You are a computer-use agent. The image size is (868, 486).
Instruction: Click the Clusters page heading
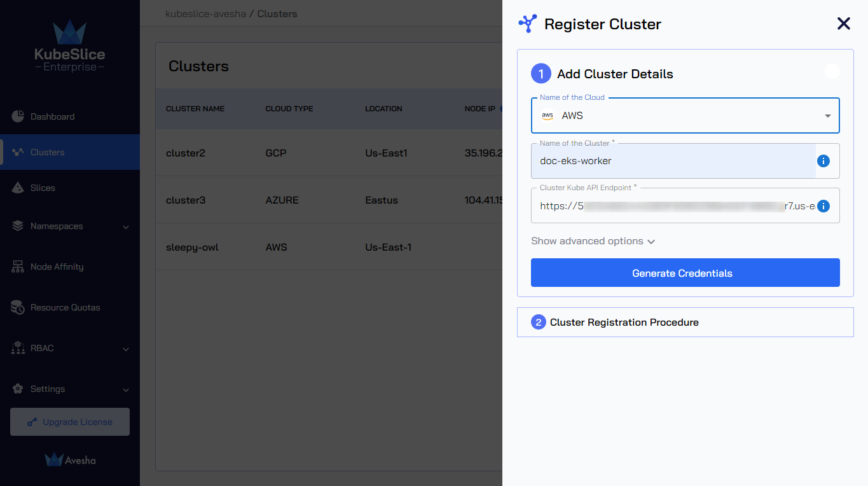(x=198, y=66)
